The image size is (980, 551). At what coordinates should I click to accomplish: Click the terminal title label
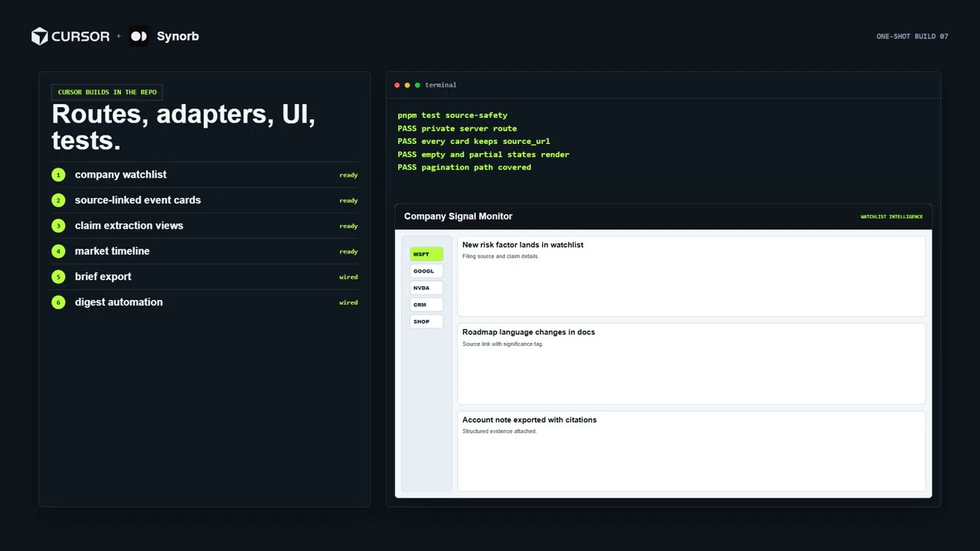tap(440, 85)
